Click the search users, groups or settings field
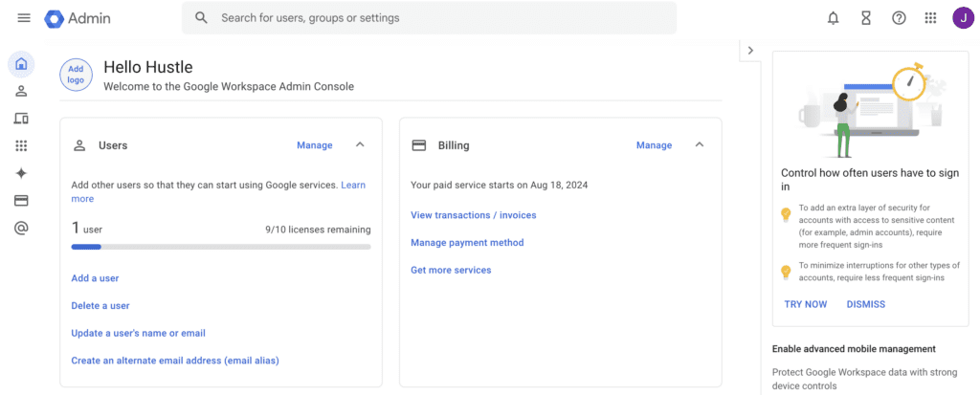This screenshot has height=395, width=980. click(440, 18)
